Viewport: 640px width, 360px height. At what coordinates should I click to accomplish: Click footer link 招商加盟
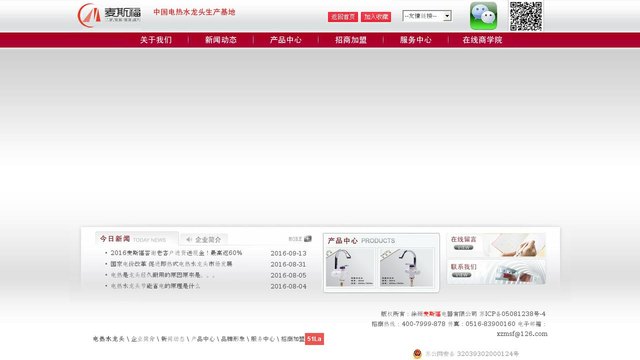293,339
